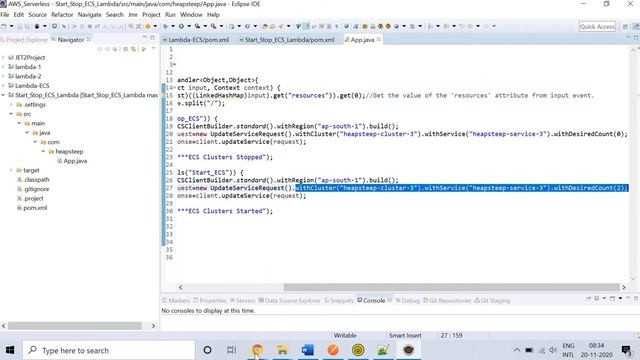Maximize the editor area
Image resolution: width=640 pixels, height=360 pixels.
(636, 38)
